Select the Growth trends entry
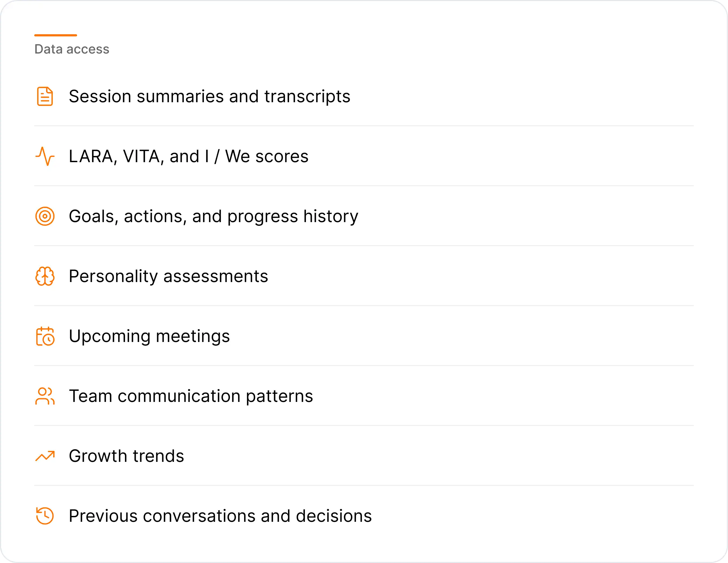The image size is (728, 563). point(126,456)
